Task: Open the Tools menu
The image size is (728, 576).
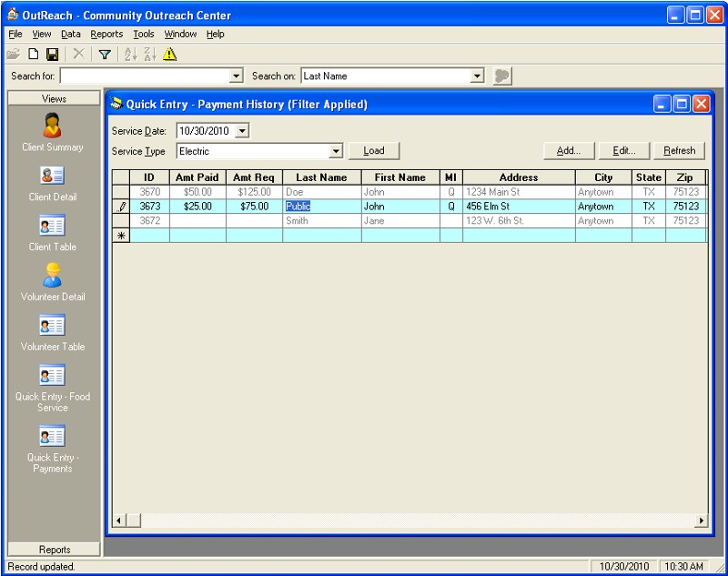Action: click(144, 34)
